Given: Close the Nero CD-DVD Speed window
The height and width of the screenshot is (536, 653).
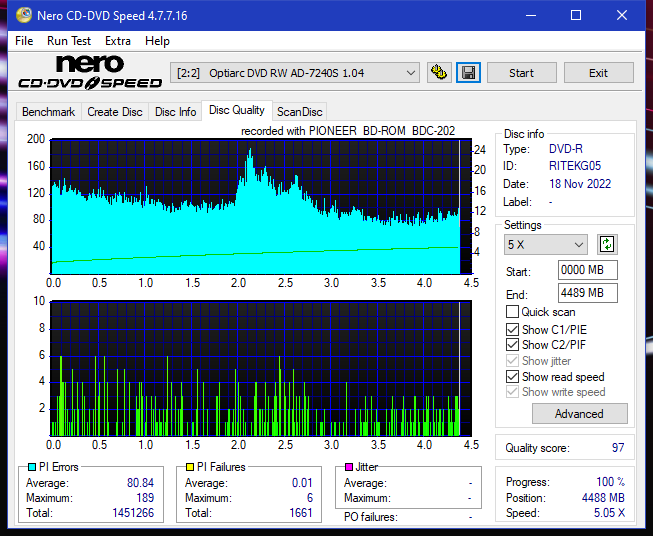Looking at the screenshot, I should click(x=622, y=15).
